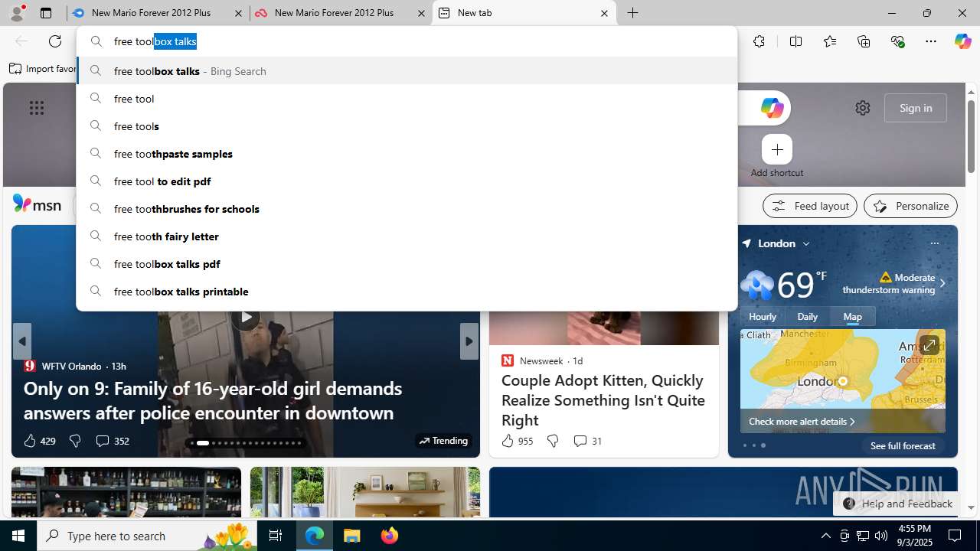Screen dimensions: 980x551
Task: Launch Firefox from the taskbar
Action: tap(390, 536)
